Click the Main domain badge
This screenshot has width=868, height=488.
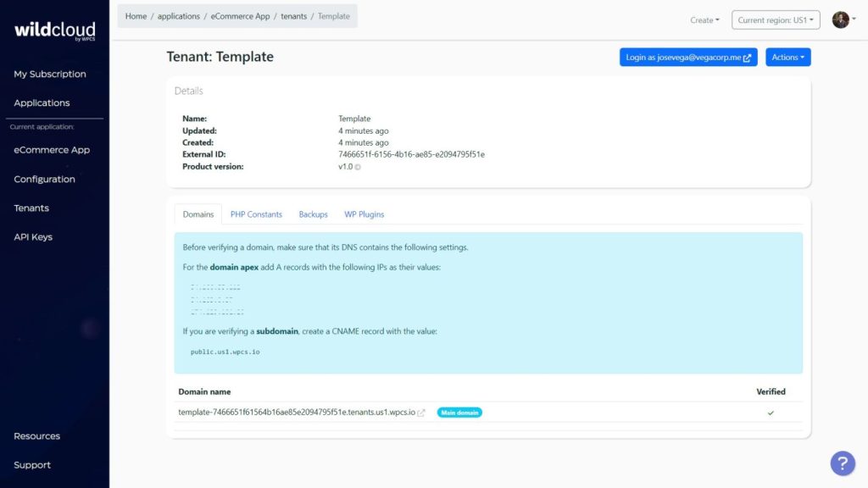(459, 413)
